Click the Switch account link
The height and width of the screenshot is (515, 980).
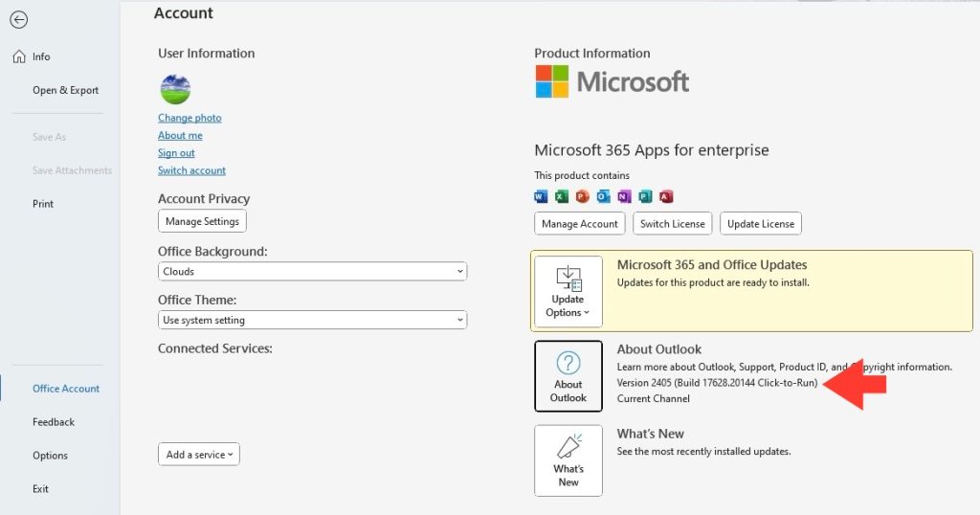(191, 170)
